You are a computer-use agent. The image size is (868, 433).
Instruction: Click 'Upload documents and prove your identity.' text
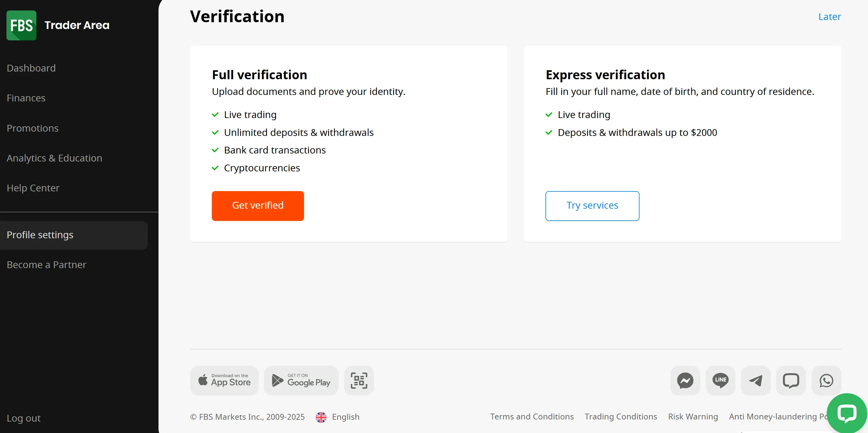click(308, 92)
